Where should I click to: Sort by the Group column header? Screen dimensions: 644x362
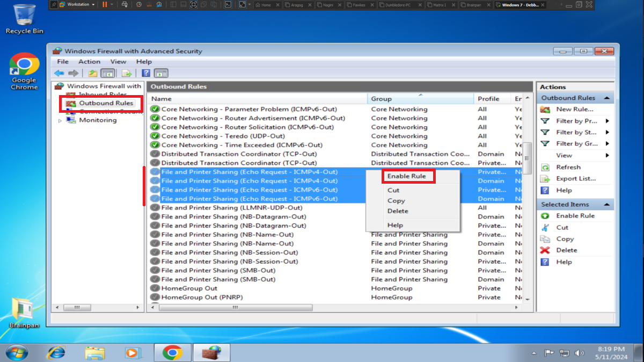pos(420,99)
